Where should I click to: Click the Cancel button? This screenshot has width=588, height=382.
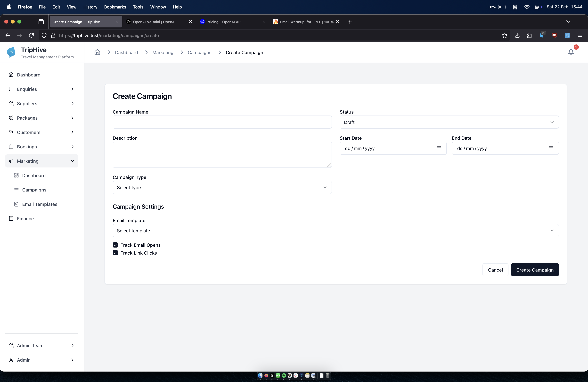[495, 270]
